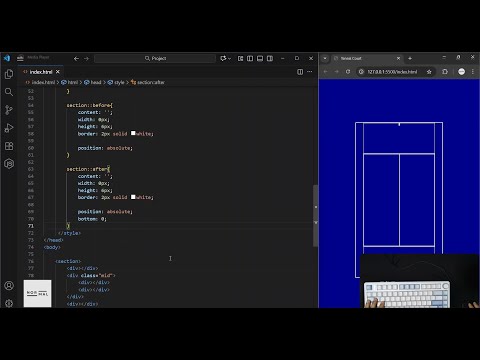The height and width of the screenshot is (360, 480).
Task: Toggle the bottom panel layout icon
Action: click(260, 59)
